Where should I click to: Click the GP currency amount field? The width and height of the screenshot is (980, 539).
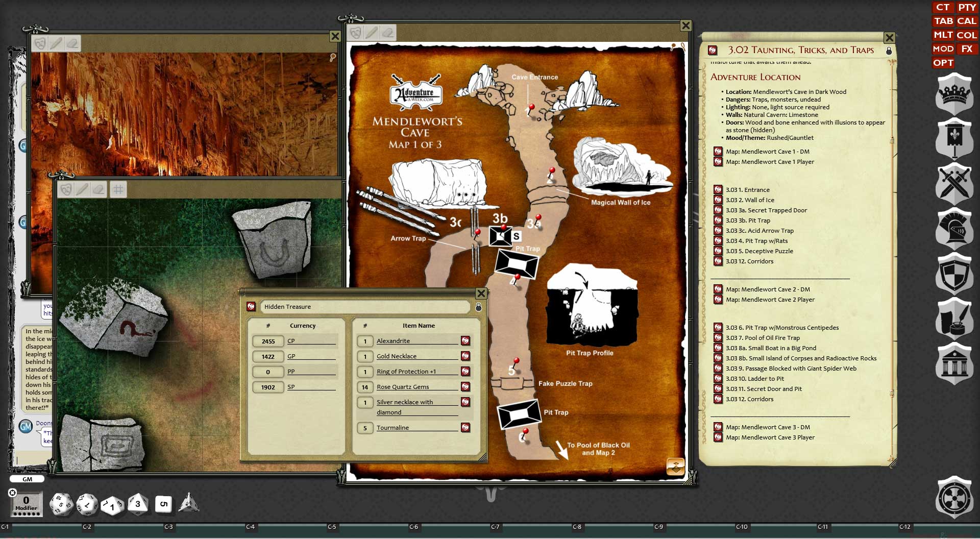coord(268,357)
